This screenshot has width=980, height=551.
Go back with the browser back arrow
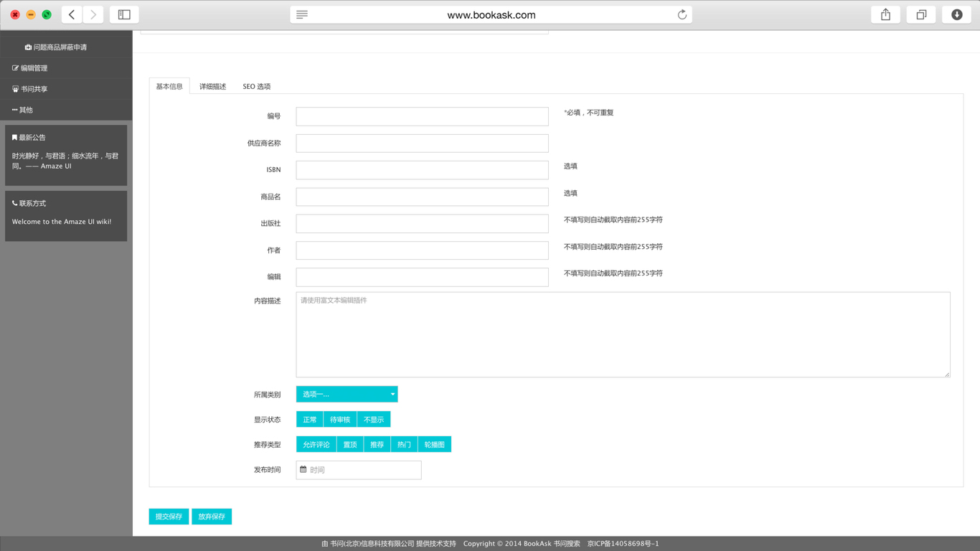coord(72,14)
